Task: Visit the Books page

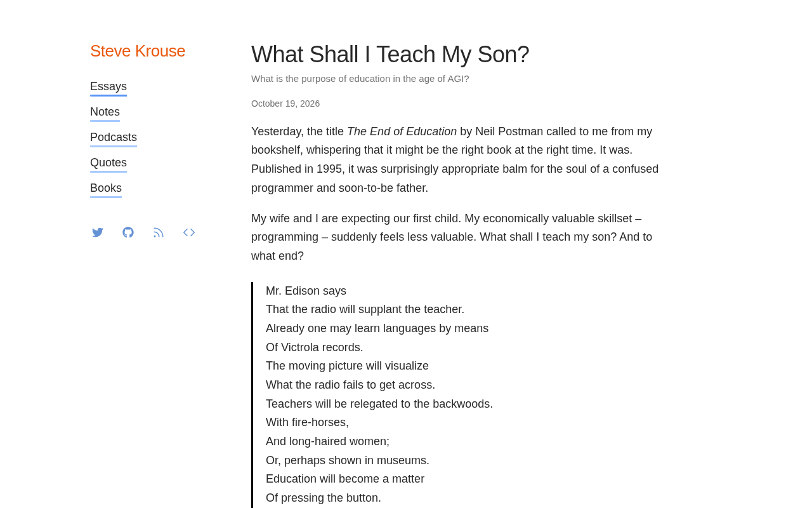Action: pyautogui.click(x=106, y=189)
